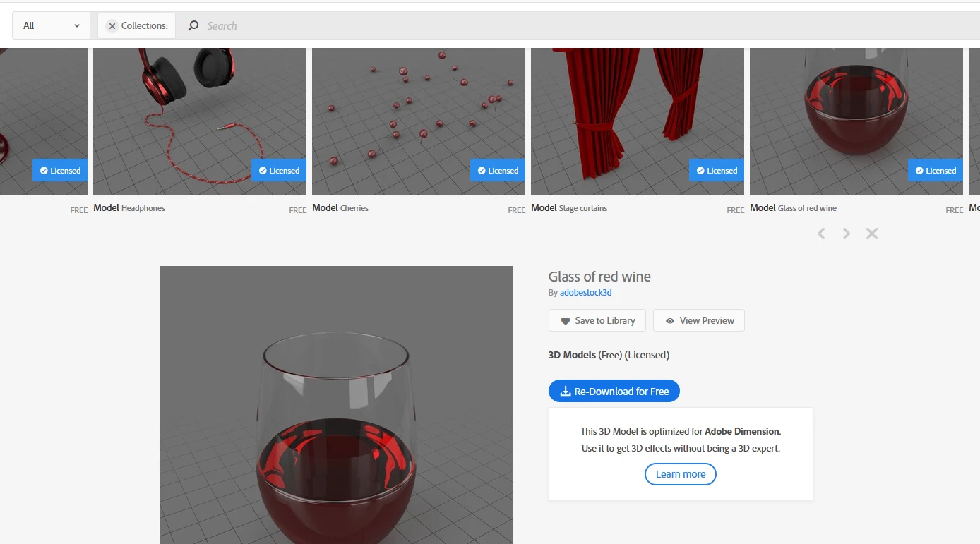
Task: Open the Cherries model thumbnail
Action: click(x=419, y=121)
